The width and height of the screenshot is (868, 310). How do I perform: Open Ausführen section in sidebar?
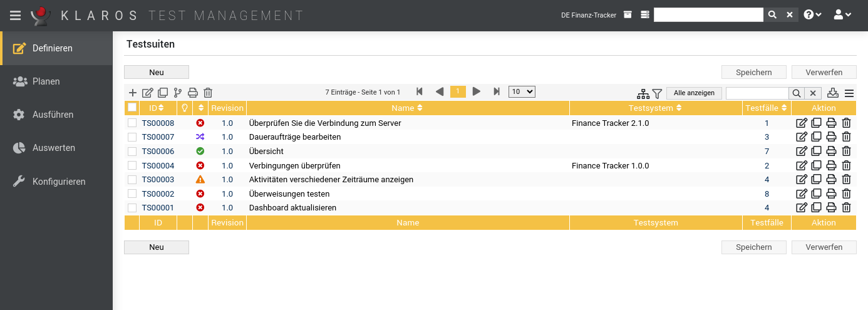pyautogui.click(x=56, y=115)
